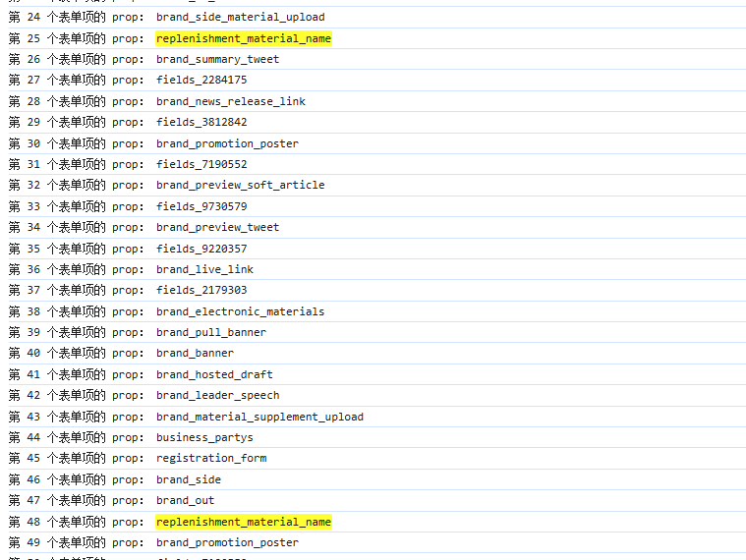746x560 pixels.
Task: Select the fields_2284175 log text
Action: coord(201,81)
